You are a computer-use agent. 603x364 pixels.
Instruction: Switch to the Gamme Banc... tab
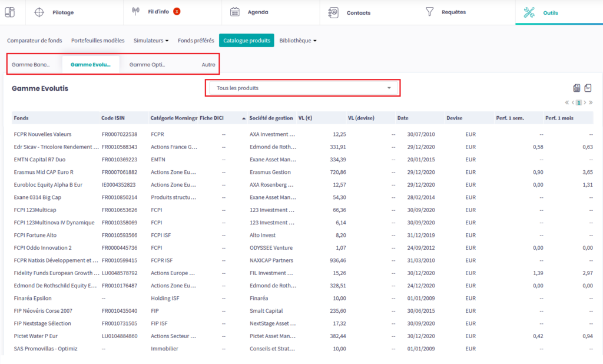tap(31, 65)
